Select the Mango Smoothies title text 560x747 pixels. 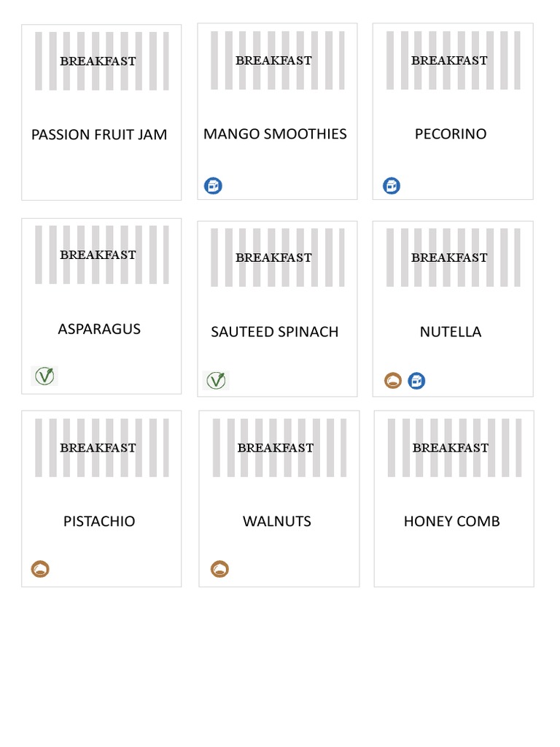point(275,134)
